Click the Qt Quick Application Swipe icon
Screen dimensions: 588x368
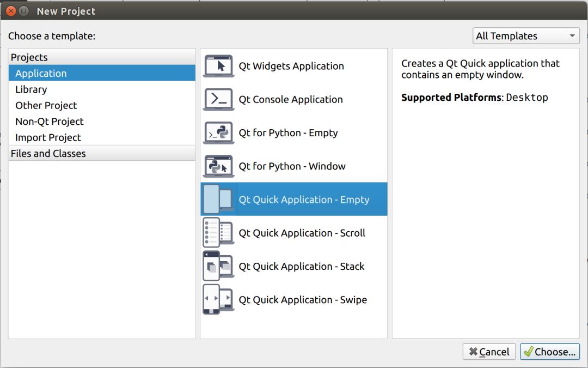[x=218, y=299]
